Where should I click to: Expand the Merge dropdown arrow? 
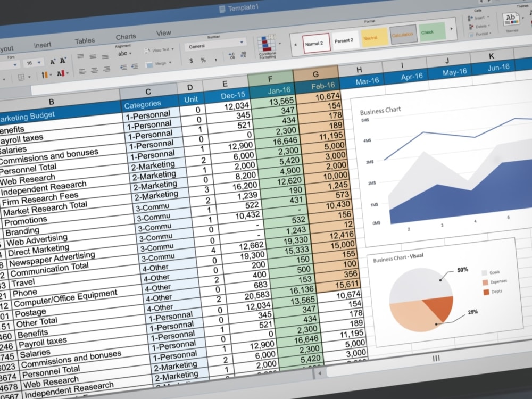(x=170, y=63)
